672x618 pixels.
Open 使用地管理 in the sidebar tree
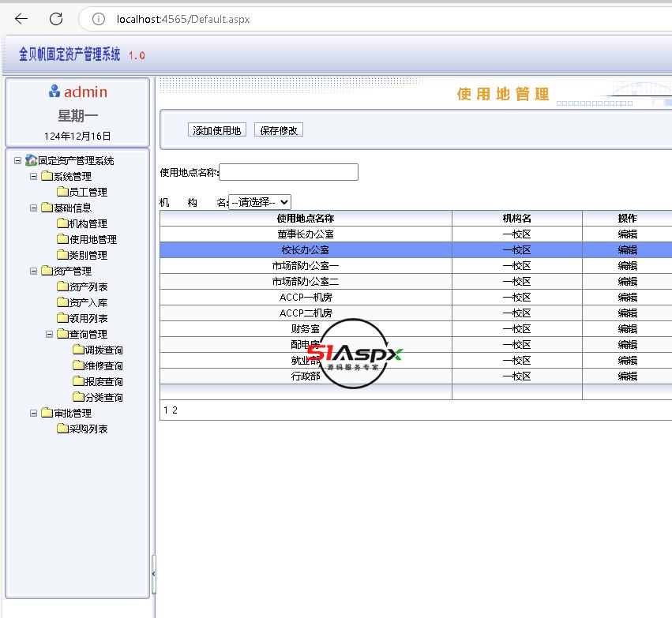92,239
